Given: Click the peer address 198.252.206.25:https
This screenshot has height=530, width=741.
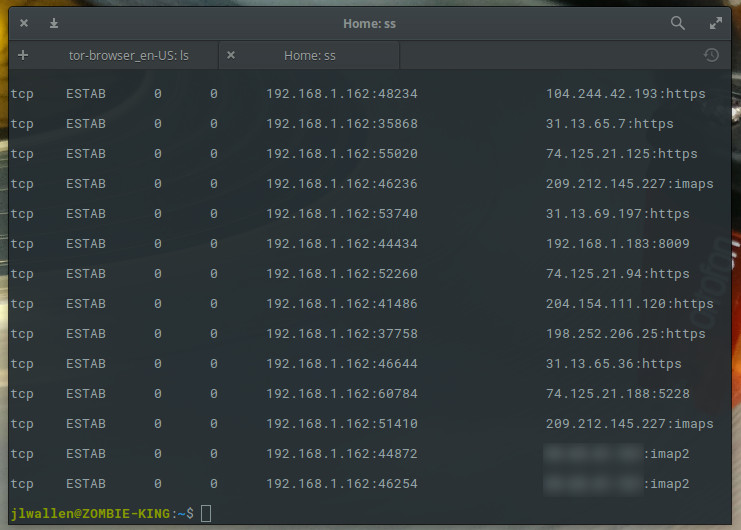Looking at the screenshot, I should (x=625, y=334).
